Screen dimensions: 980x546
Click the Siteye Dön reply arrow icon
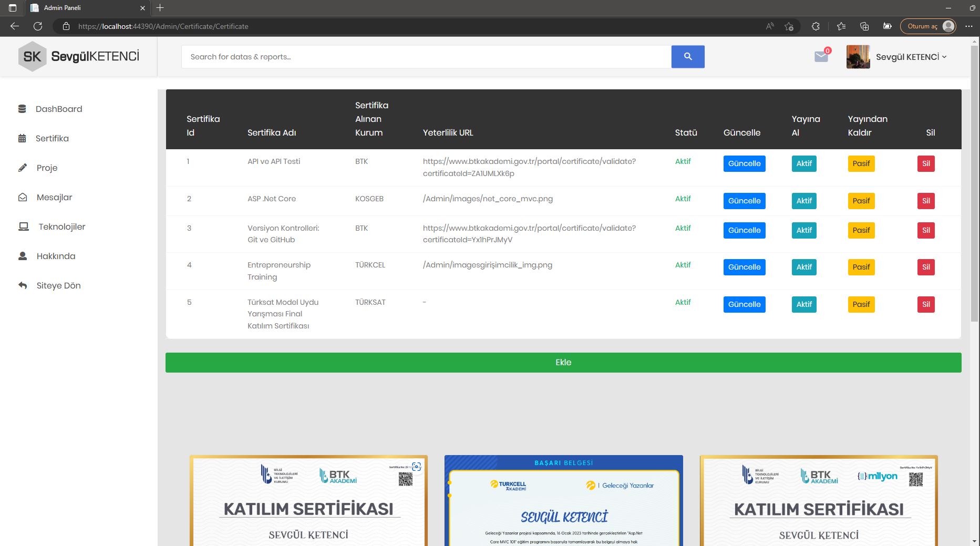click(23, 285)
